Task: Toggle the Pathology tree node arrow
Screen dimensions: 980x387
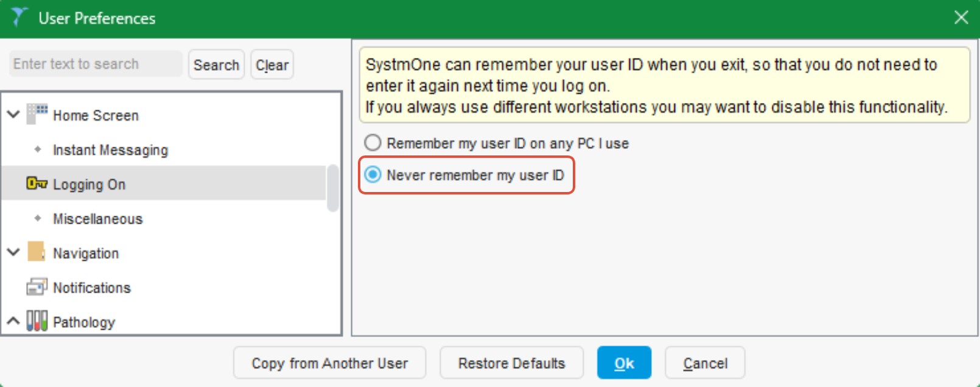Action: tap(13, 321)
